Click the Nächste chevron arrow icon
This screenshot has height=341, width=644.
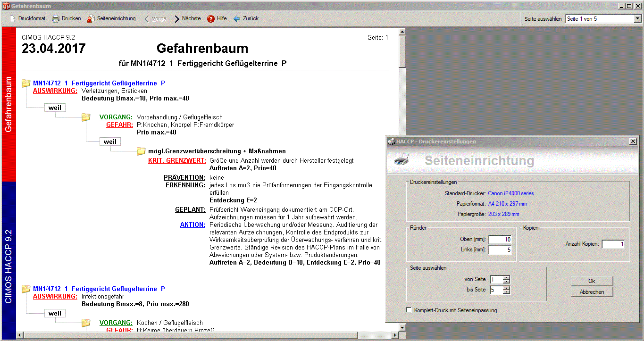point(177,19)
